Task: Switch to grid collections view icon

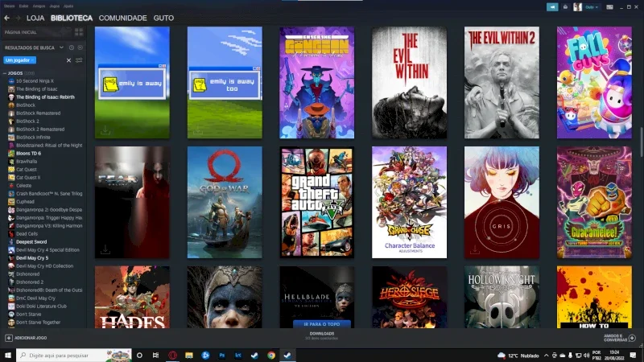Action: [x=79, y=32]
